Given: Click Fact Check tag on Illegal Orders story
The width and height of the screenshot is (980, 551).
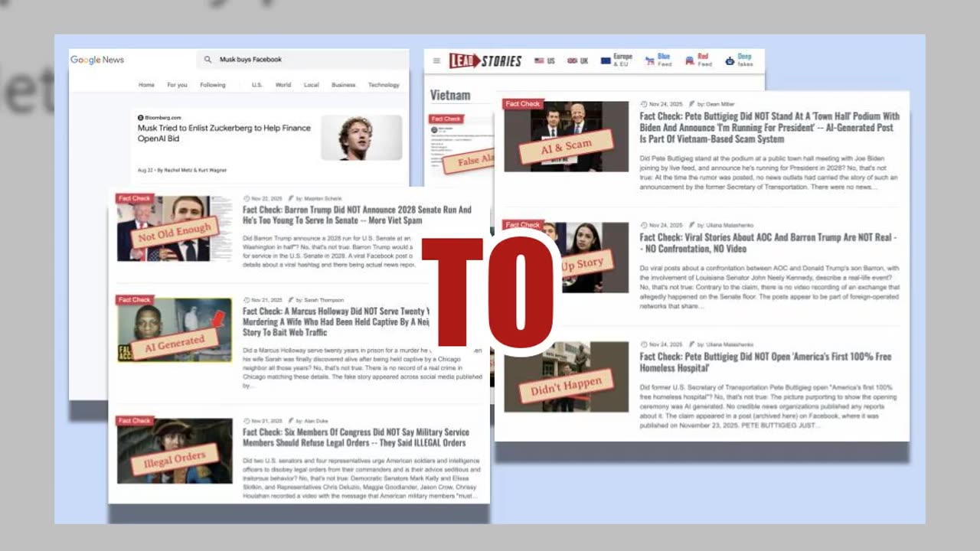Looking at the screenshot, I should pyautogui.click(x=135, y=421).
